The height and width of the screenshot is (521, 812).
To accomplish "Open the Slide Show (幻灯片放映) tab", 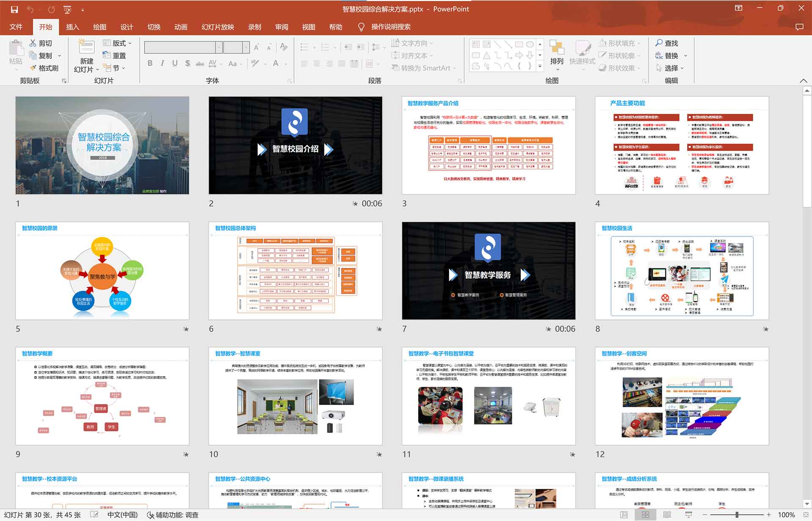I will (217, 27).
